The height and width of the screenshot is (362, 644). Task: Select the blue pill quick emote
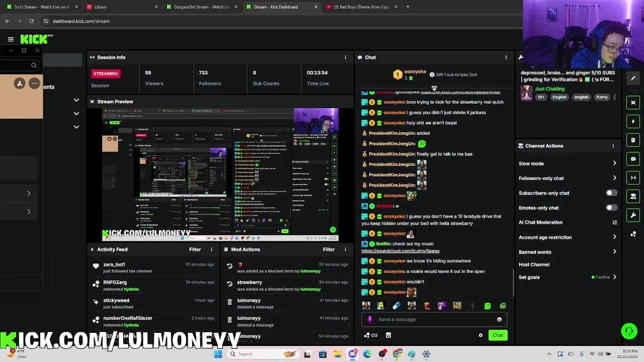396,306
